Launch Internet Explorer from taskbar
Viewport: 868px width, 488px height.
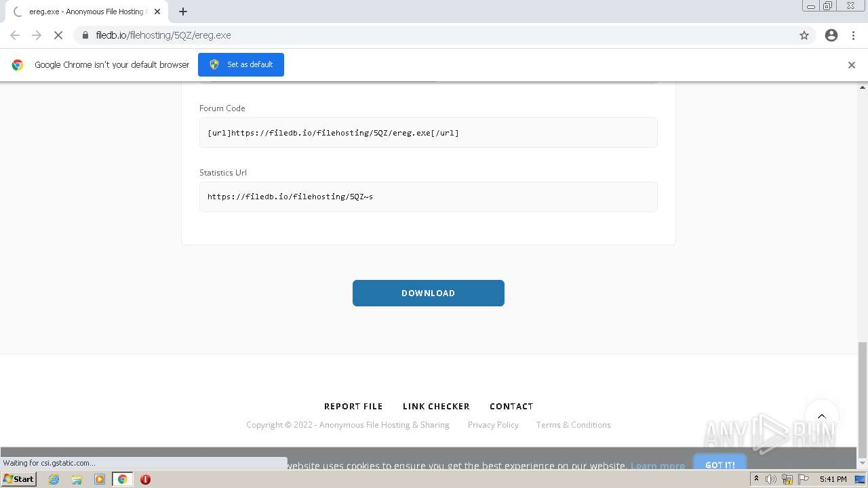click(x=54, y=479)
